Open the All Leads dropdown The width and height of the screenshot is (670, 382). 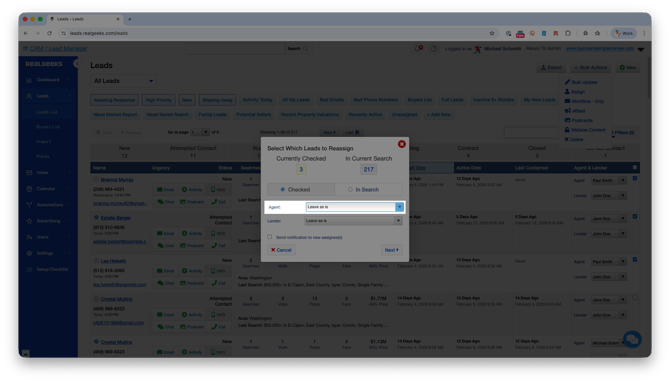click(123, 81)
